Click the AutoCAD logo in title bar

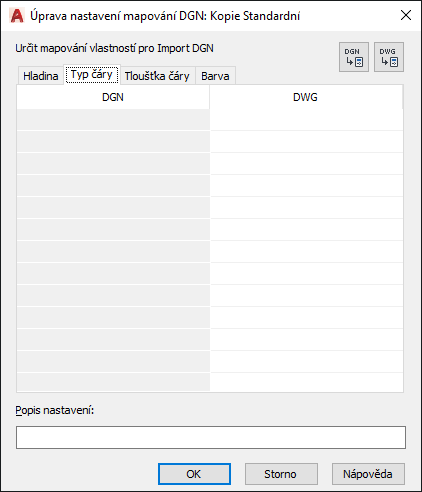(x=17, y=16)
